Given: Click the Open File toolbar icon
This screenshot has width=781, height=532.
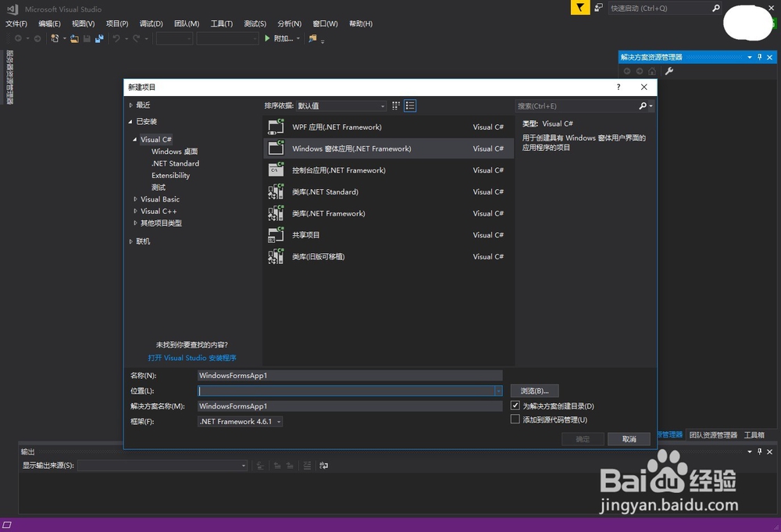Looking at the screenshot, I should point(73,37).
